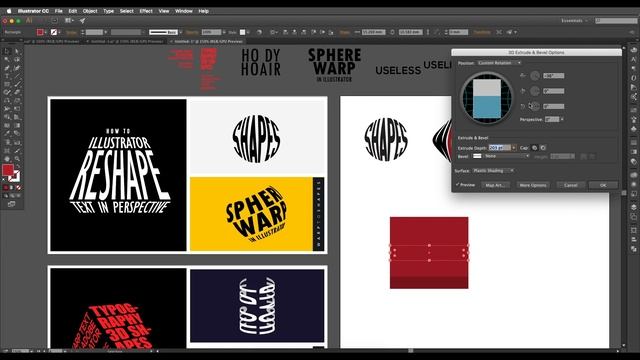The height and width of the screenshot is (360, 640).
Task: Select the Rotate tool
Action: tap(7, 100)
